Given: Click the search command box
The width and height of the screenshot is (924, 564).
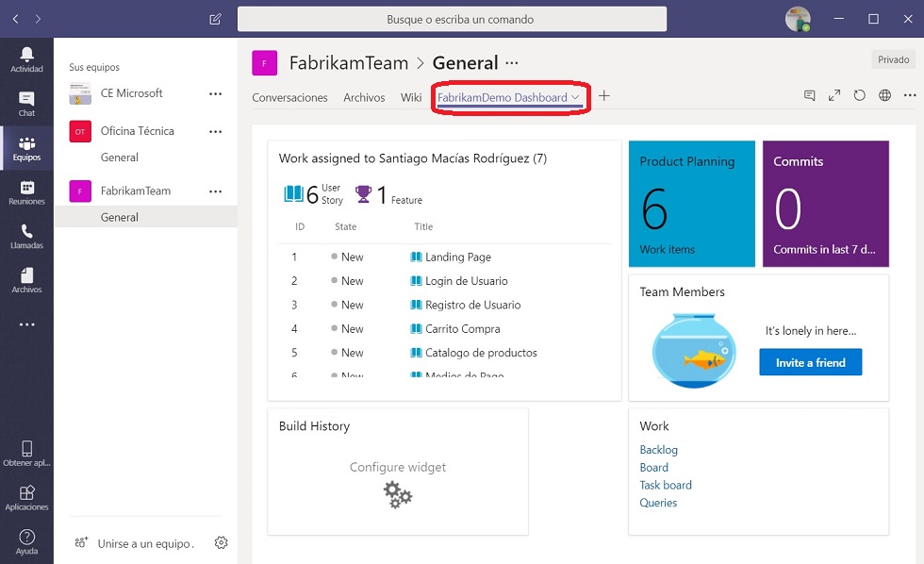Looking at the screenshot, I should point(452,19).
